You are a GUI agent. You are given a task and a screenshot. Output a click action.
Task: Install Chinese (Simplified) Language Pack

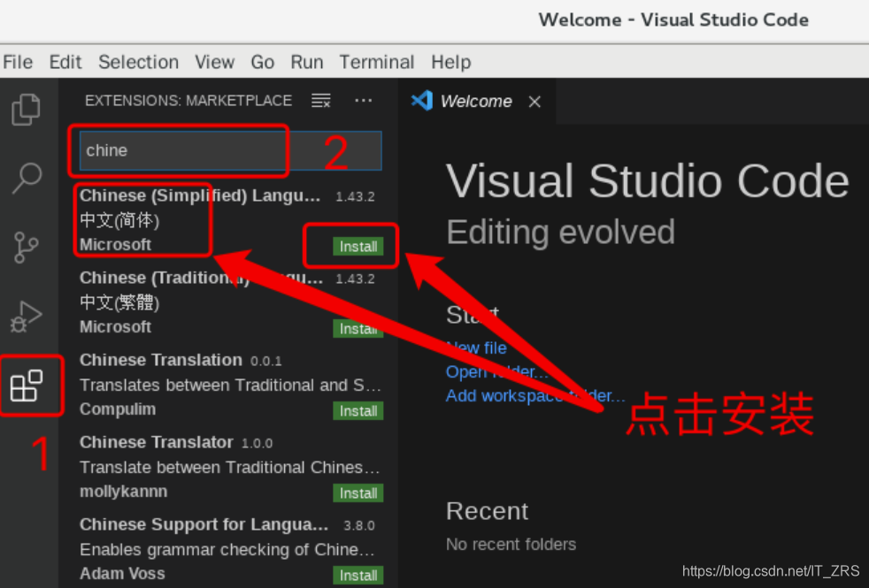pyautogui.click(x=358, y=247)
